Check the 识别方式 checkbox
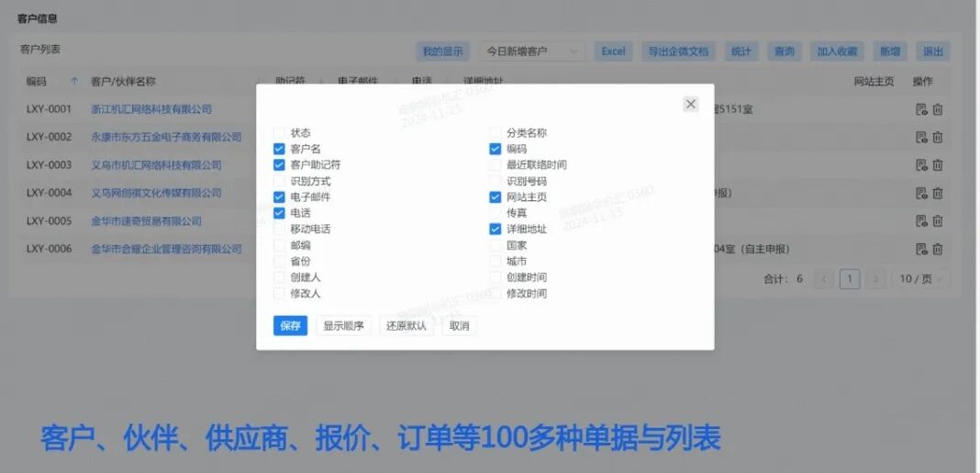Image resolution: width=980 pixels, height=473 pixels. [x=279, y=181]
